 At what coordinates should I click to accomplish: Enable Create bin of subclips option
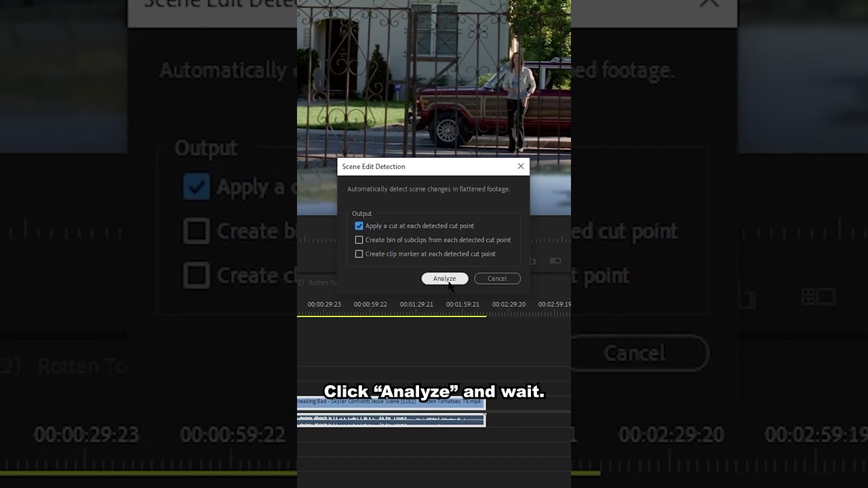coord(359,240)
